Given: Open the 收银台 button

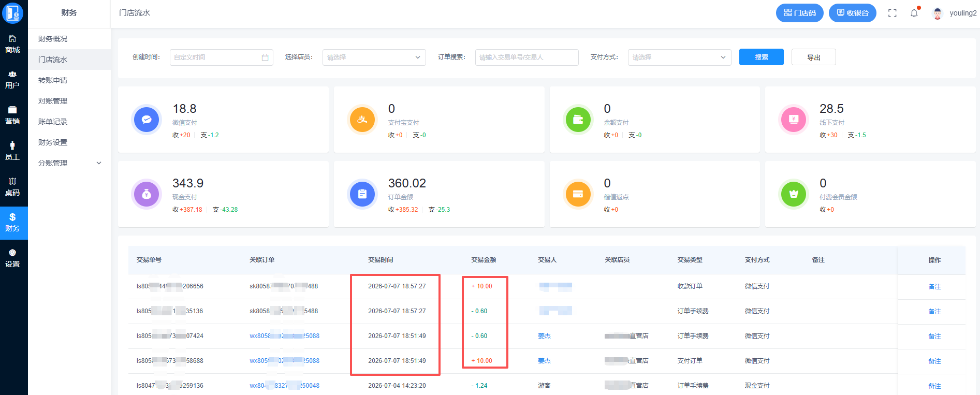Looking at the screenshot, I should 853,13.
